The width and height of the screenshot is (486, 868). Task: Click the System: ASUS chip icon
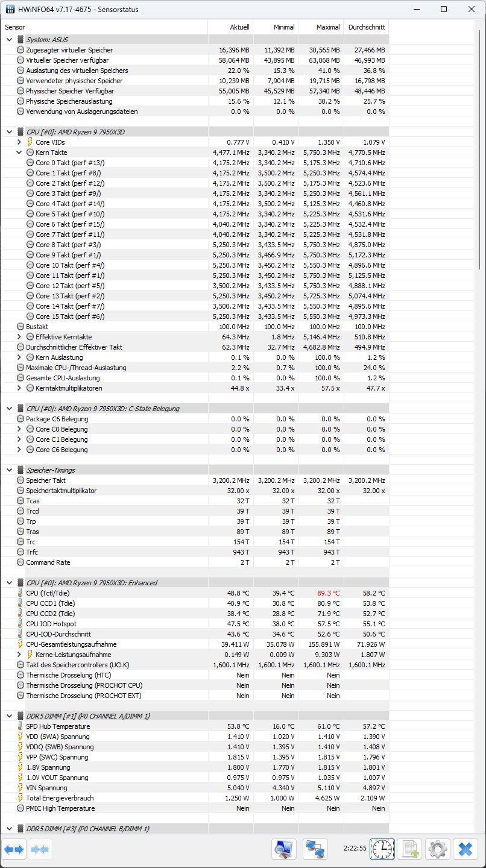click(21, 40)
